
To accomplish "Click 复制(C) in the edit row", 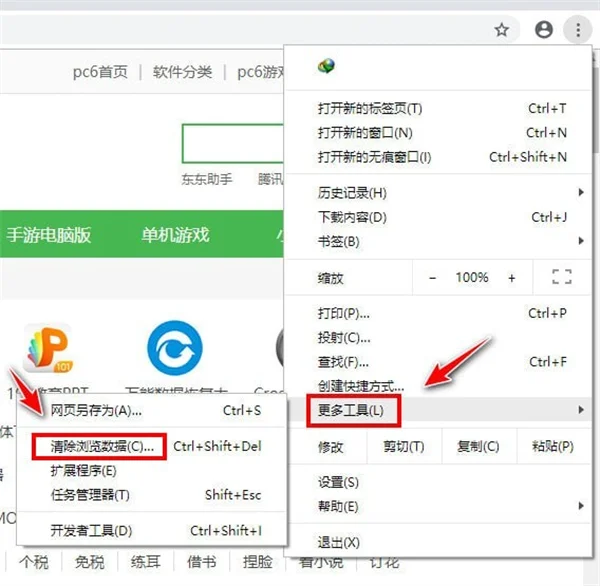I will 478,446.
